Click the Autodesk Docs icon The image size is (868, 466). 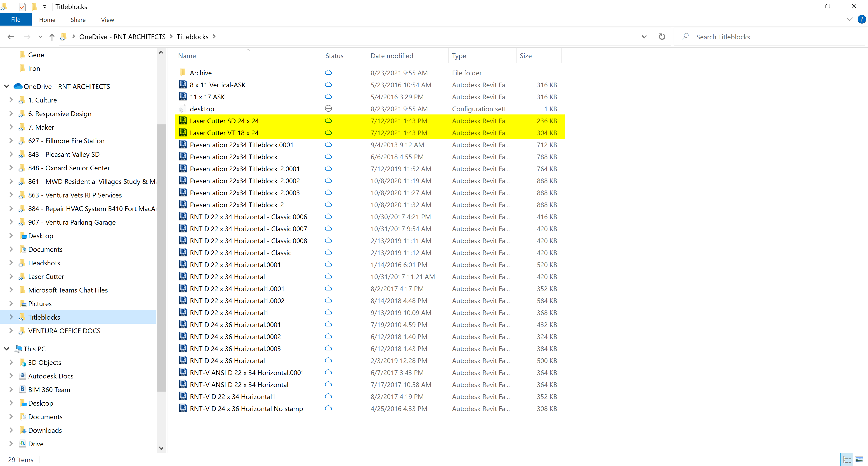coord(23,376)
